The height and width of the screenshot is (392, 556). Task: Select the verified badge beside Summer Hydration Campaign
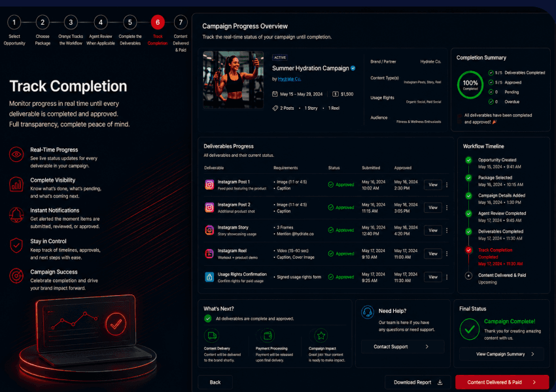click(x=353, y=68)
